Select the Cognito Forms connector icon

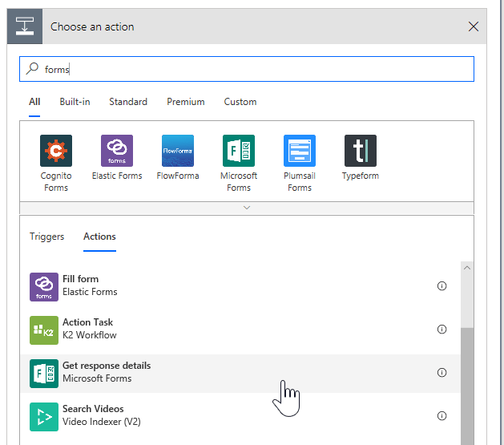56,151
